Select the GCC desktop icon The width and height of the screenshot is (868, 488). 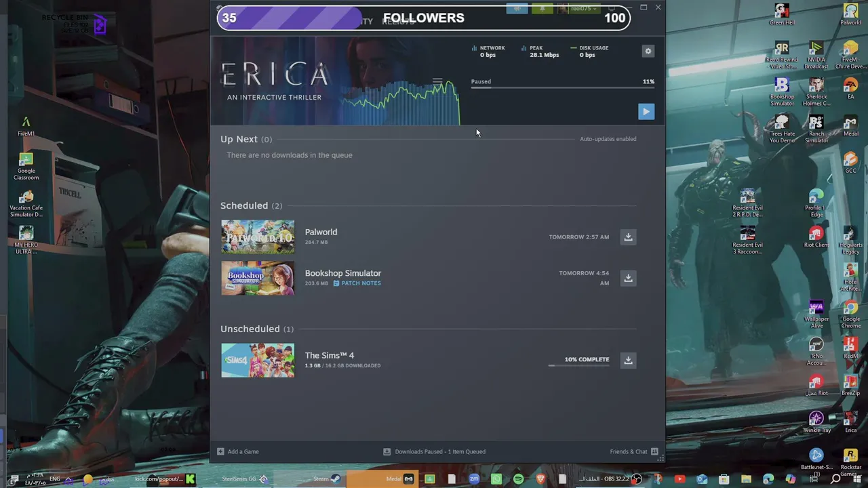850,163
